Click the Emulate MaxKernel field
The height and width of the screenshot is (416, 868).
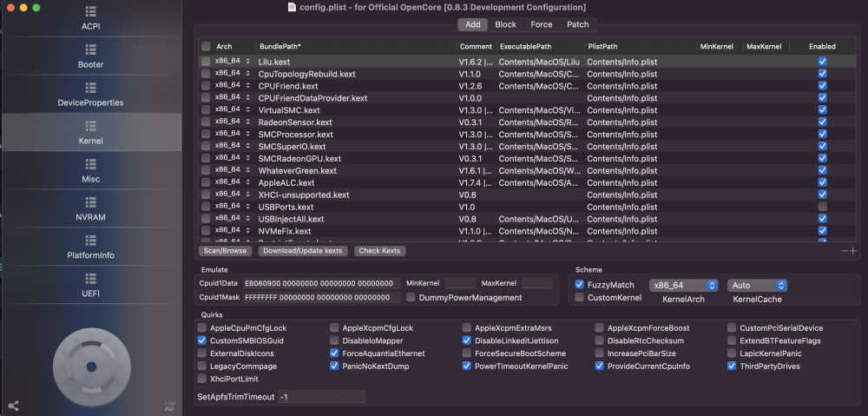537,284
